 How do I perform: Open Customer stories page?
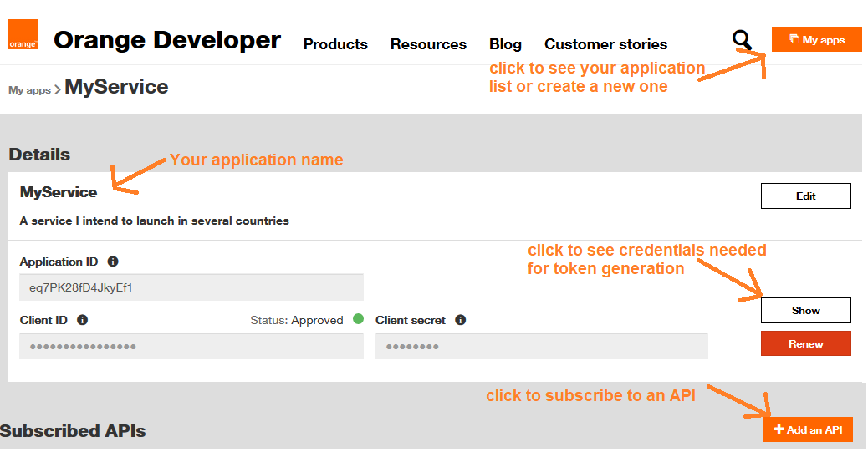pos(605,44)
